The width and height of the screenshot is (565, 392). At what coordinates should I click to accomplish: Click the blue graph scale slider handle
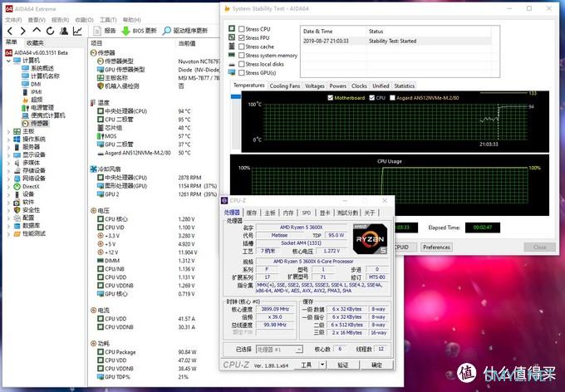(x=236, y=96)
